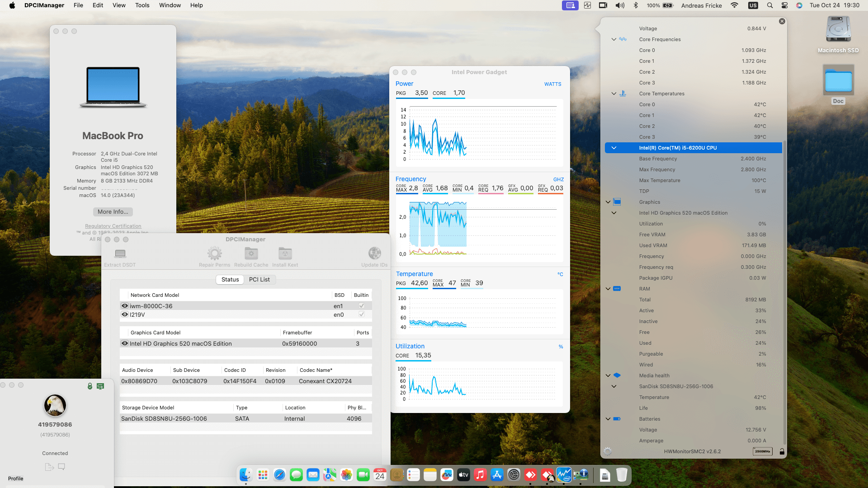Collapse the Batteries section chevron
Image resolution: width=868 pixels, height=488 pixels.
coord(608,419)
